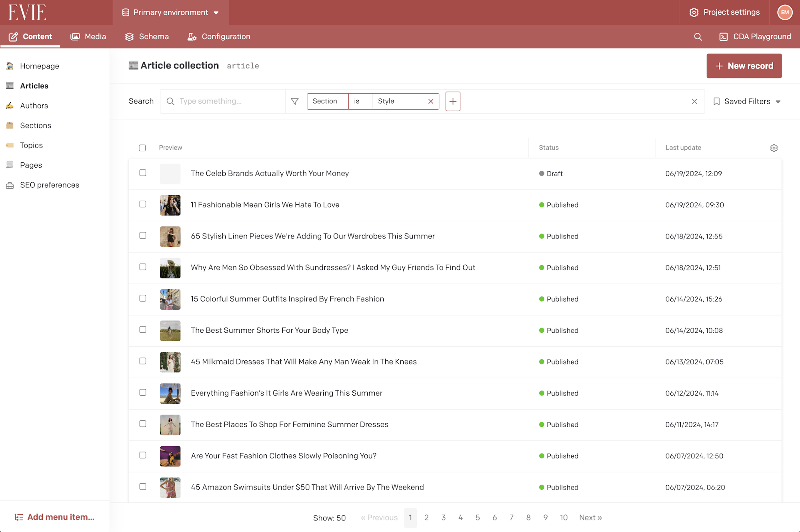Click the EM user avatar
This screenshot has width=800, height=532.
[x=785, y=12]
